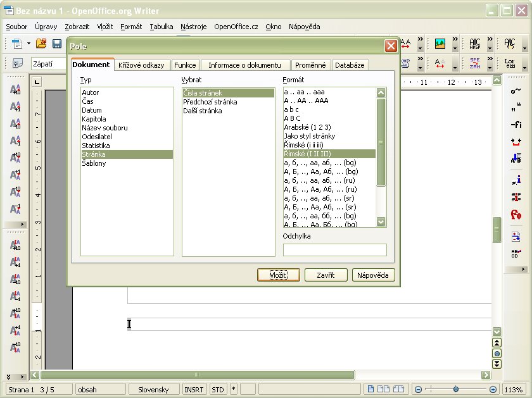Click the quotation marks icon in right sidebar
Screen dimensions: 532x398
click(516, 108)
